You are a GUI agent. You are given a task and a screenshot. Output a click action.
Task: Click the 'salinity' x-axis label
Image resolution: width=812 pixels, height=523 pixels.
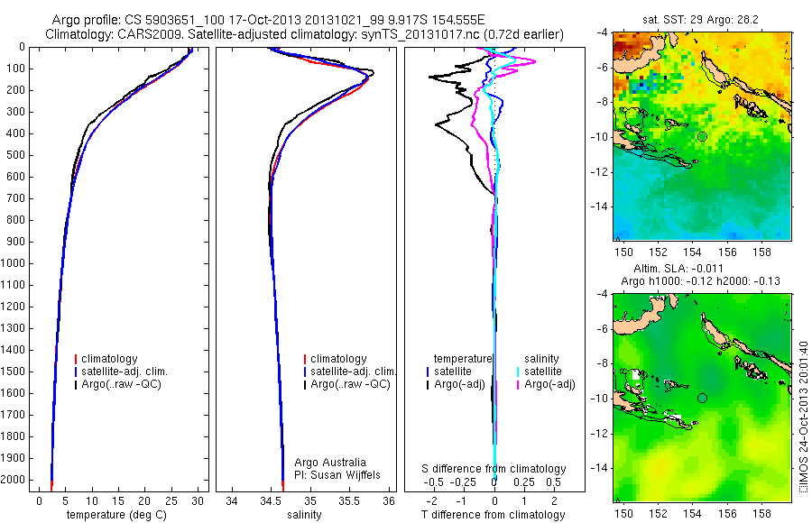click(x=305, y=515)
